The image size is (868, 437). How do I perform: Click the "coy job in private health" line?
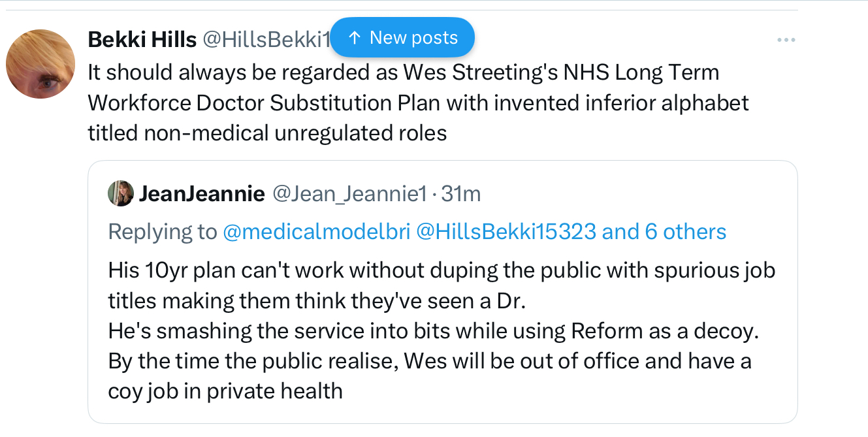click(225, 391)
